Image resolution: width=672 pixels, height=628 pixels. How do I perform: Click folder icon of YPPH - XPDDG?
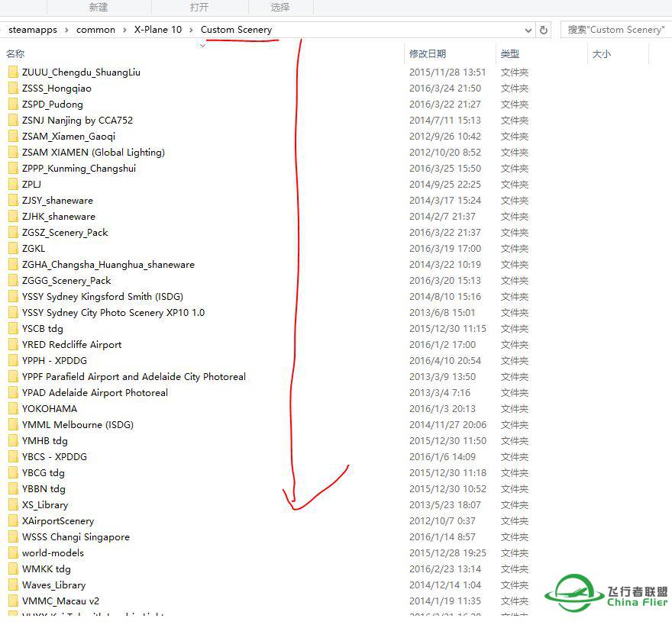13,361
